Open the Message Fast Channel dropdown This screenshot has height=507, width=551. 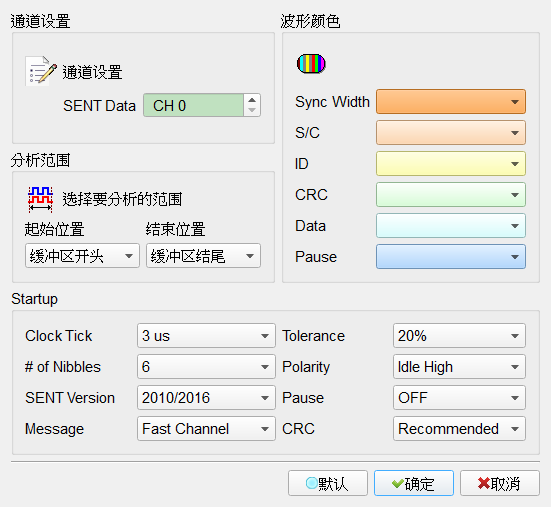[x=206, y=428]
